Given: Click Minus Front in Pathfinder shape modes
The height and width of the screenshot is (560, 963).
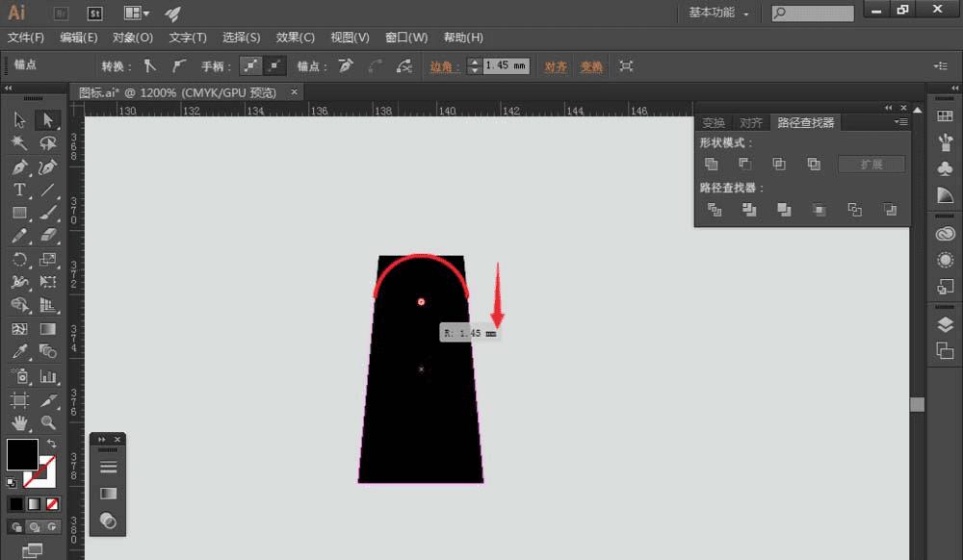Looking at the screenshot, I should tap(745, 164).
